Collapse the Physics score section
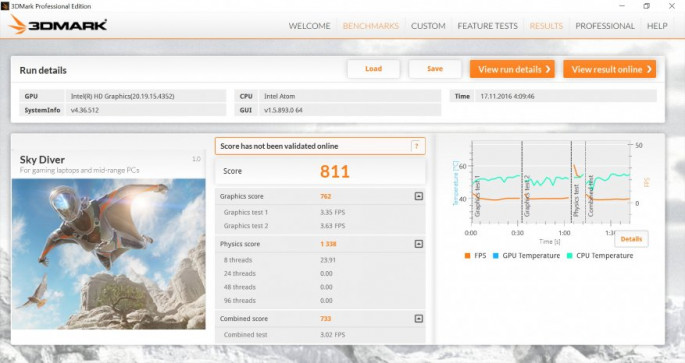This screenshot has width=685, height=363. [x=419, y=244]
